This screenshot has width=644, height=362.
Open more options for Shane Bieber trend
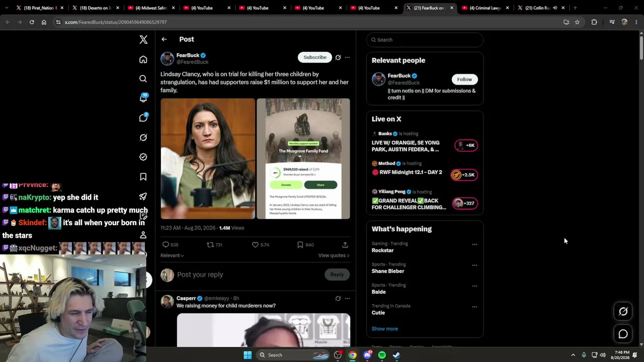[474, 265]
